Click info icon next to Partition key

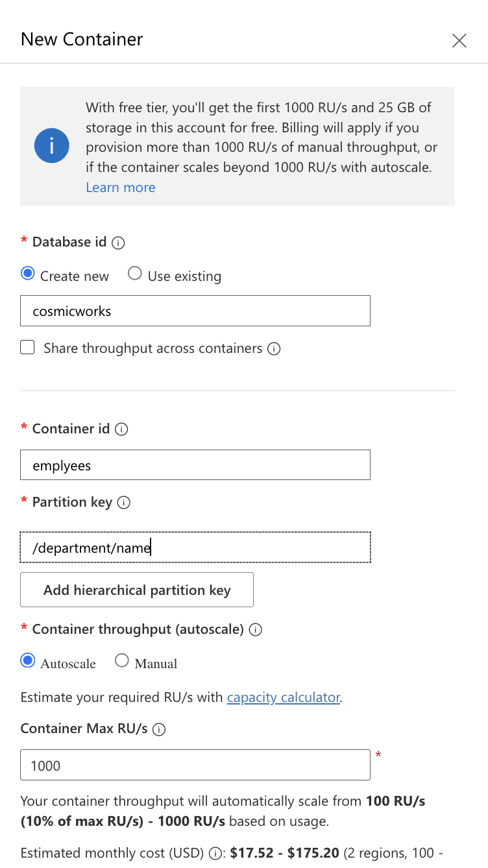124,503
